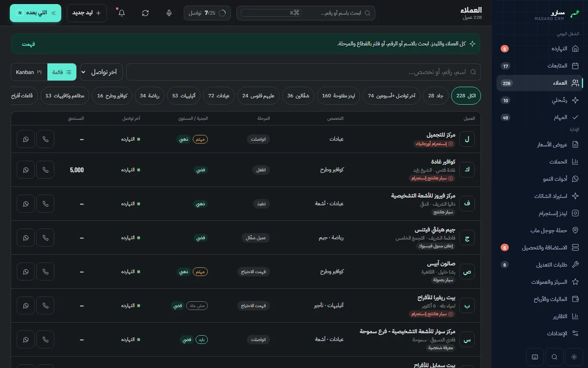Filter by آخر تواصل +أسبوعين 74
The image size is (588, 368).
click(392, 96)
